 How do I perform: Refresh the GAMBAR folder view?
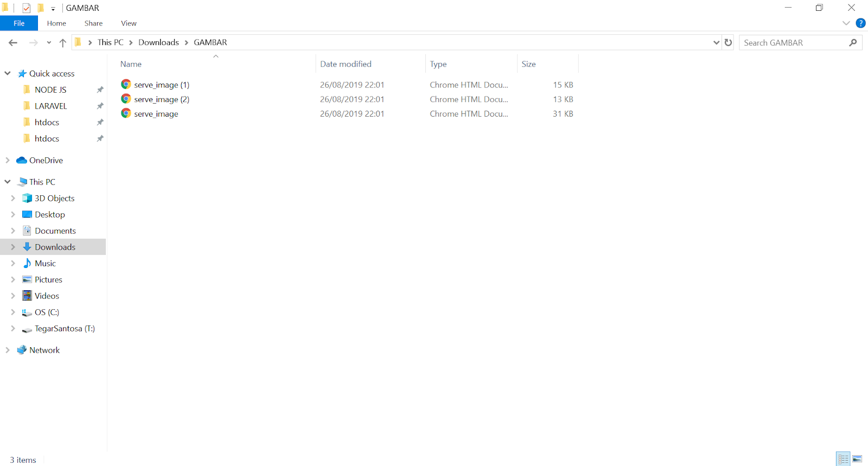729,42
